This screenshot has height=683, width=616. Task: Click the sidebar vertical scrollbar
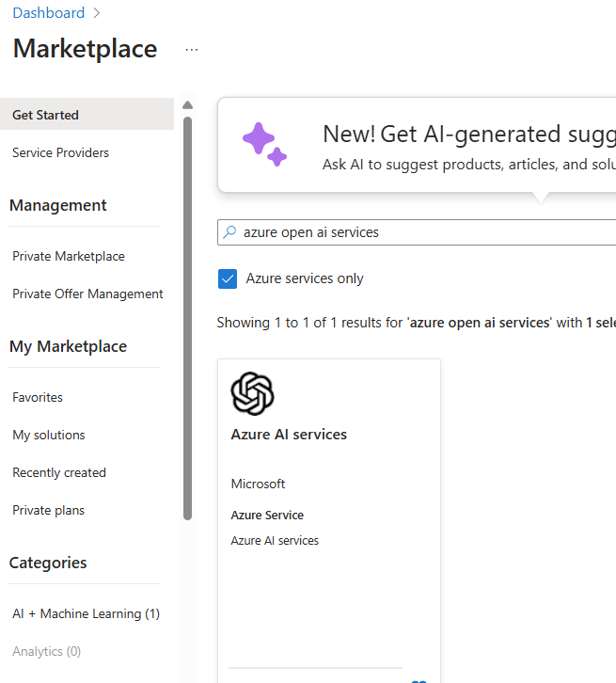click(x=187, y=320)
